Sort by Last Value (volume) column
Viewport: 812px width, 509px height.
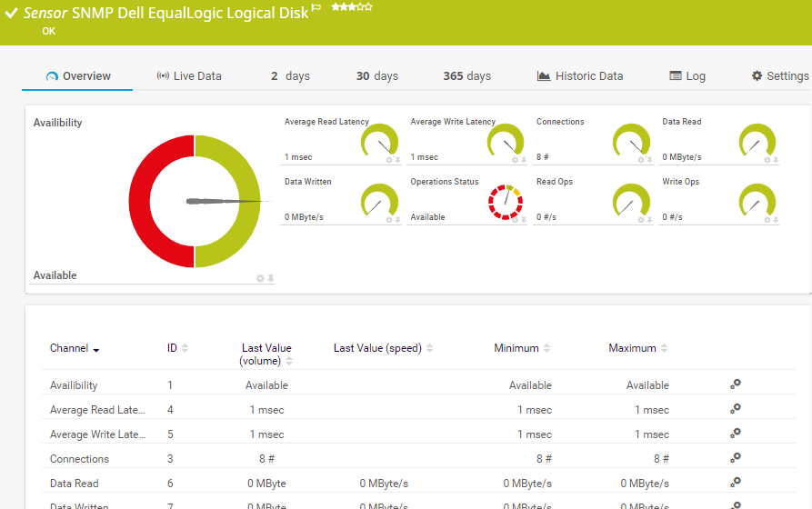coord(289,361)
